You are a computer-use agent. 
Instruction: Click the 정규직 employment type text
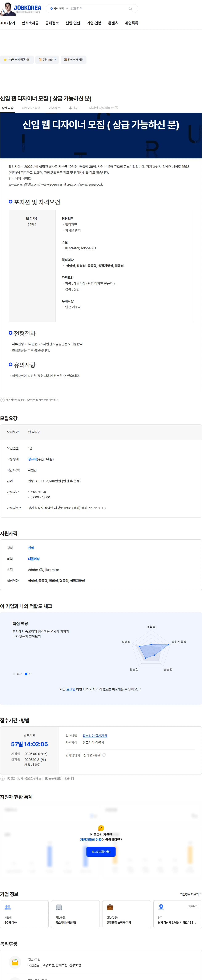[32, 459]
